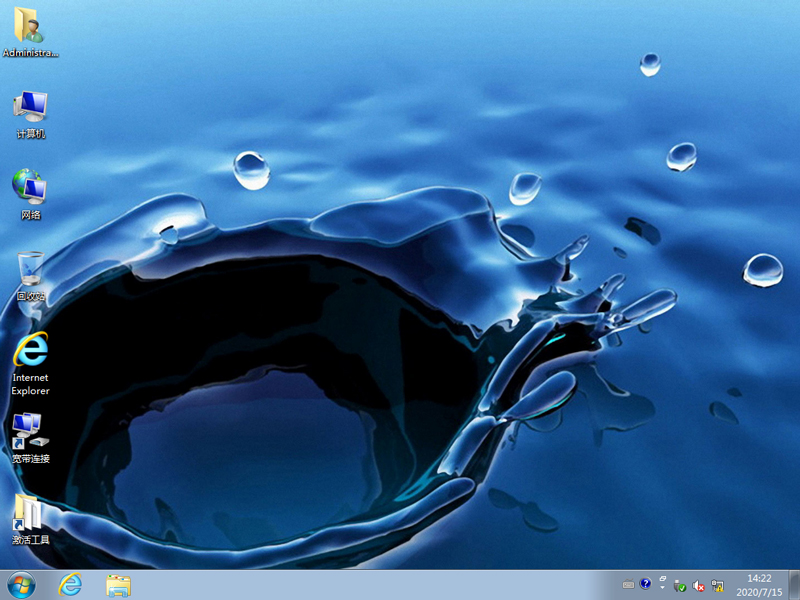800x600 pixels.
Task: Click the network status tray icon
Action: pyautogui.click(x=718, y=585)
